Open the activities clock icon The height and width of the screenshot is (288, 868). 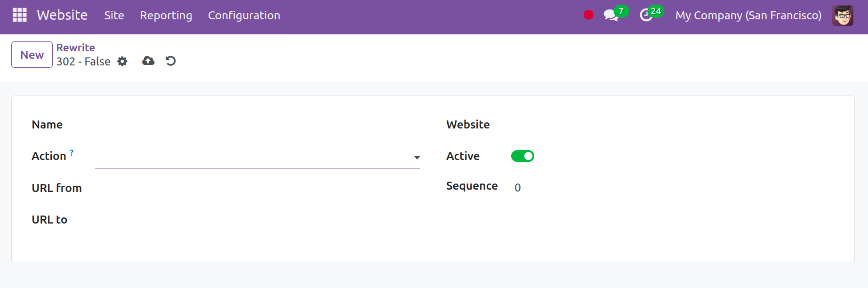[x=646, y=15]
